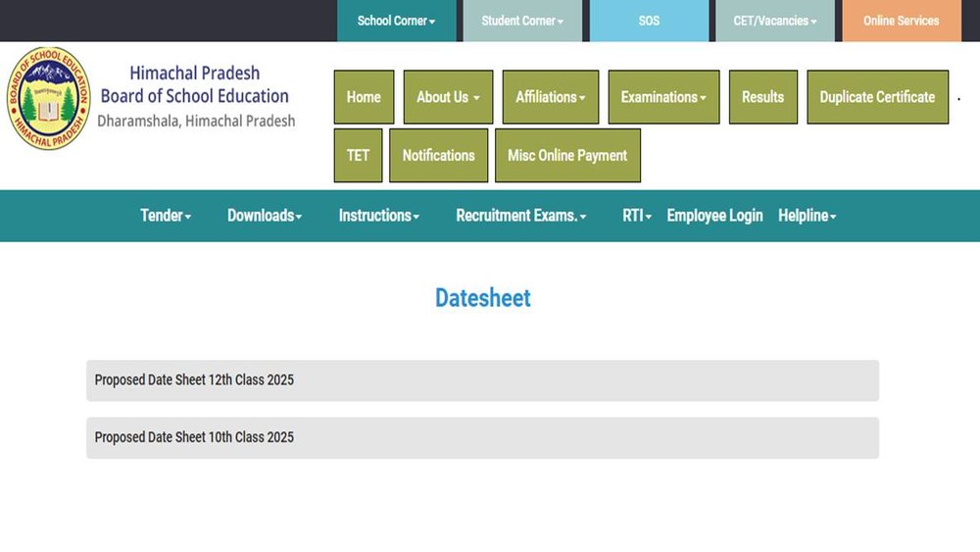Open the Downloads menu
Image resolution: width=980 pixels, height=552 pixels.
[x=265, y=216]
